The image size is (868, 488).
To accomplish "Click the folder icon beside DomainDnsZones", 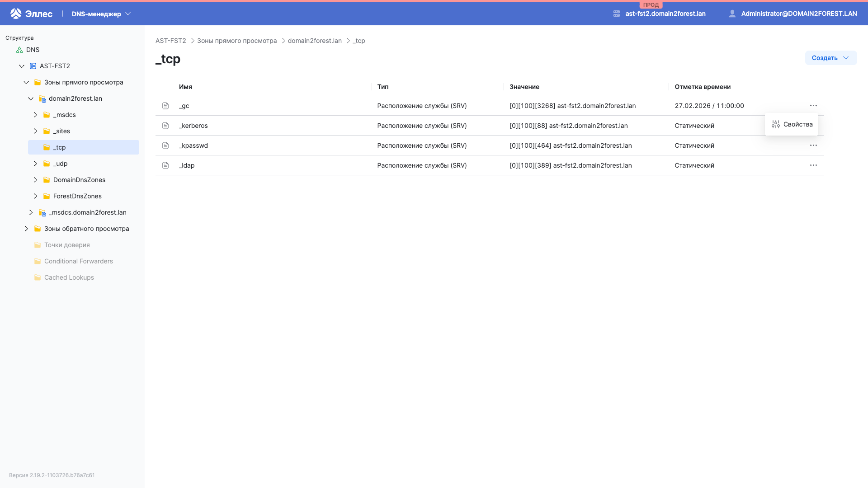I will (47, 179).
